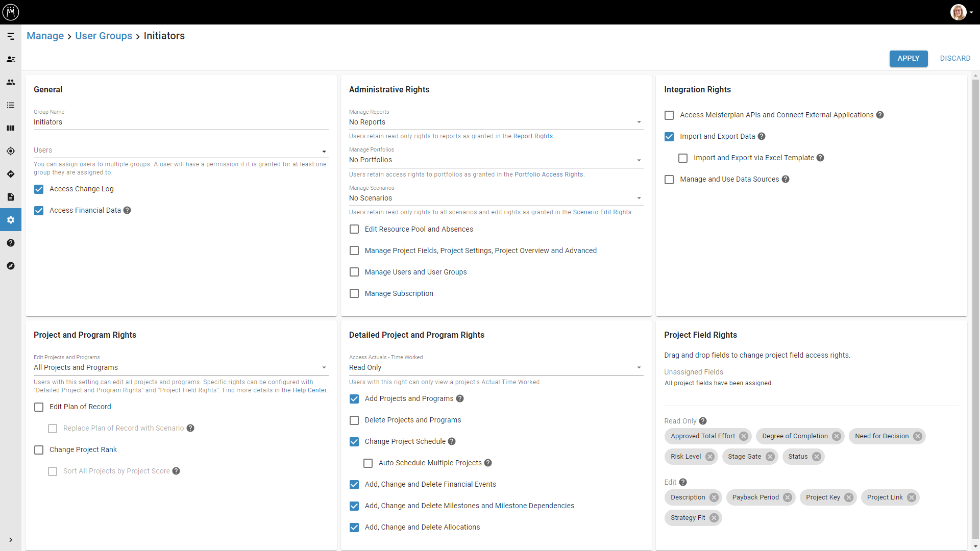
Task: Click help icon next to Access Financial Data
Action: pos(127,210)
